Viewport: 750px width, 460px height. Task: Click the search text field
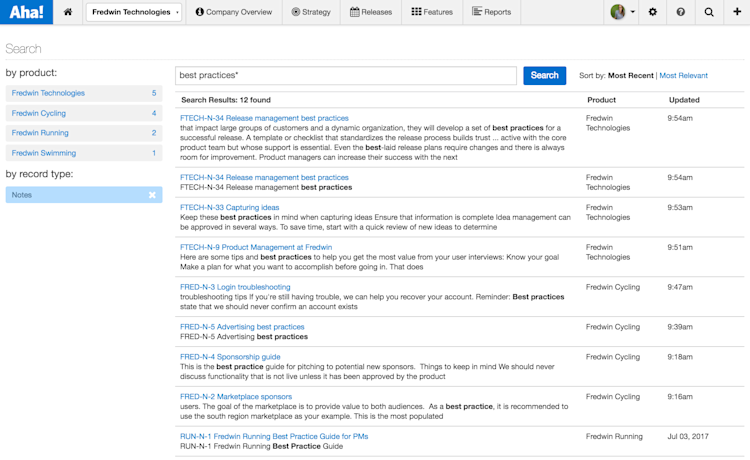[346, 76]
